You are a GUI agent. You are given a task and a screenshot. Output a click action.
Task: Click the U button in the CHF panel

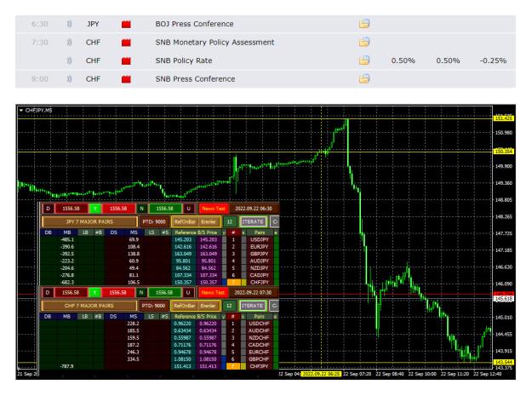(188, 292)
